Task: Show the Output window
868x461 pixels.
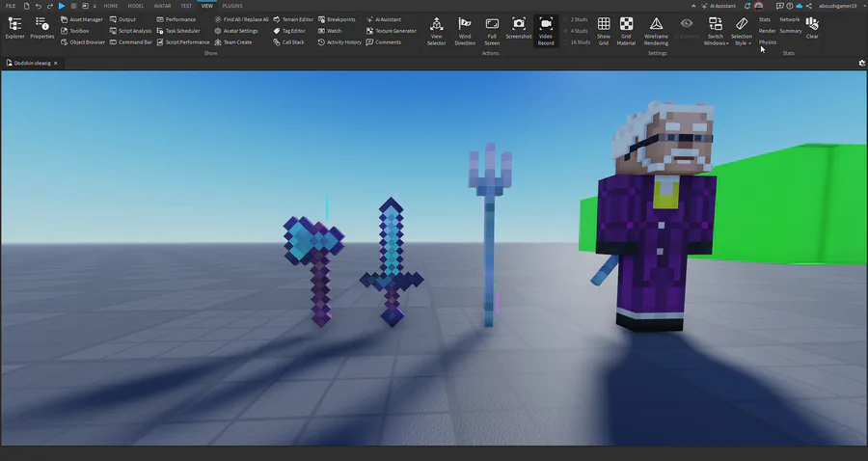Action: pos(122,19)
